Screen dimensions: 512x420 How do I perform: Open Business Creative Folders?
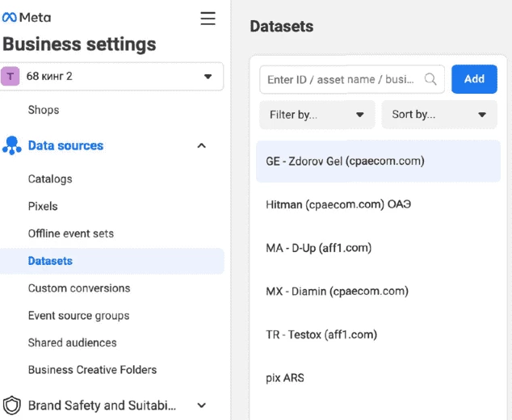[92, 370]
